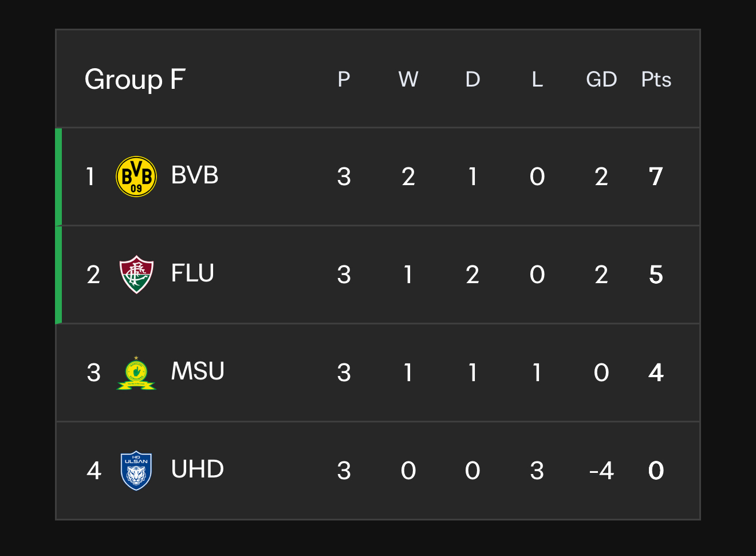Click the W column header
The image size is (756, 556).
click(x=408, y=80)
